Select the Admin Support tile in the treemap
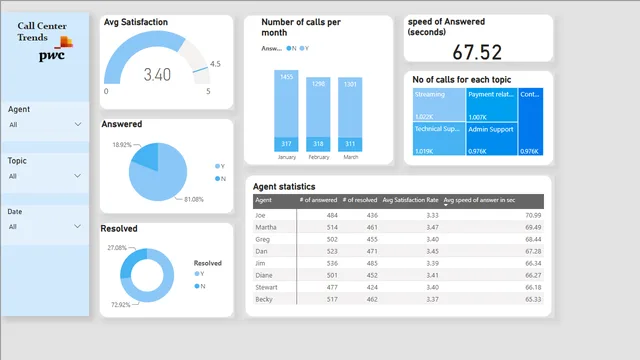640x360 pixels. (492, 139)
